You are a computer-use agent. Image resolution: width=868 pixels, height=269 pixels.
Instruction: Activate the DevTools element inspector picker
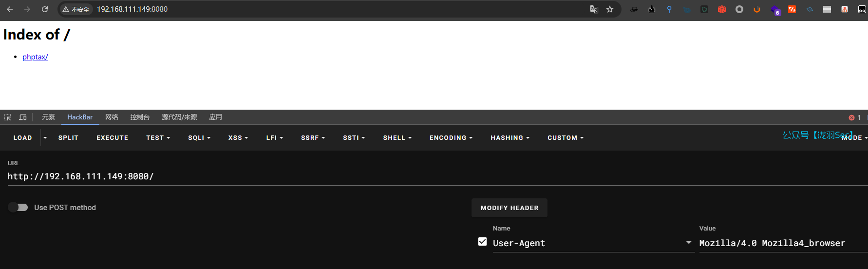8,117
